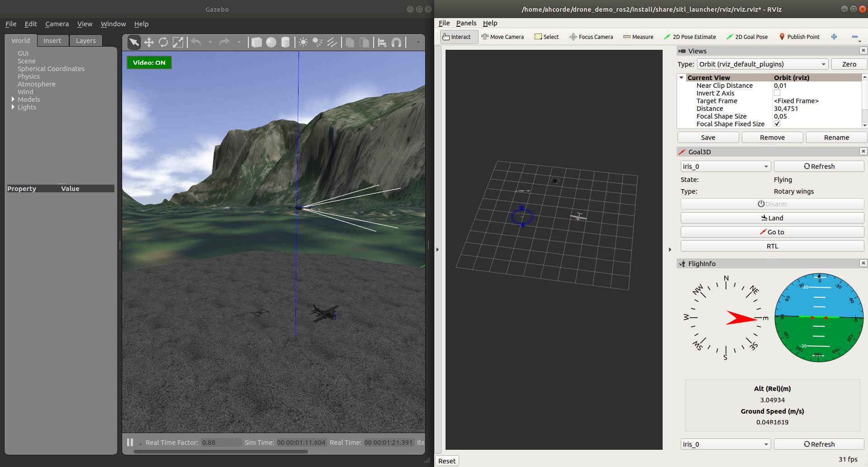The image size is (868, 467).
Task: Click the RTL button in Goal3D
Action: coord(772,246)
